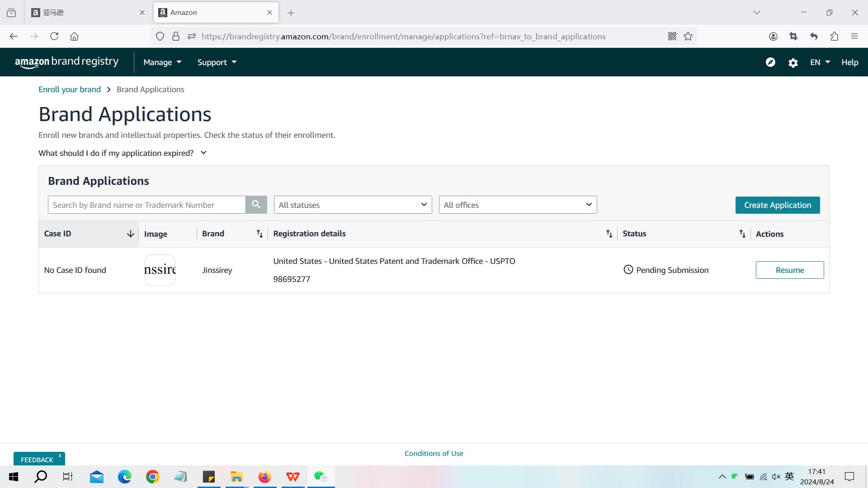Click the browser reload button
The height and width of the screenshot is (488, 868).
pos(54,37)
